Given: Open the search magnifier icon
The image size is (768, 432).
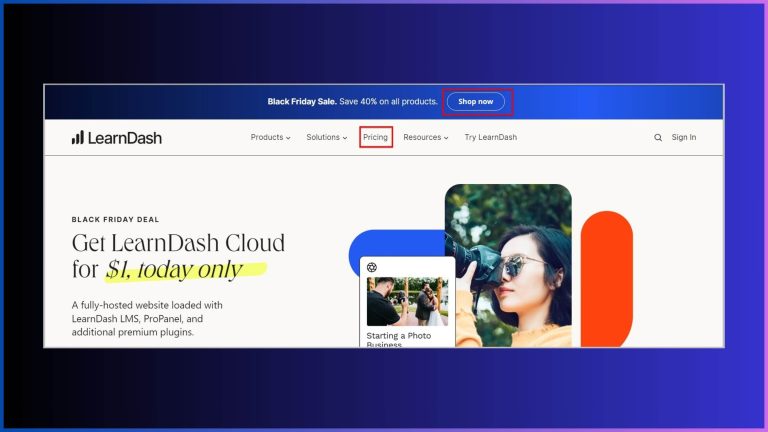Looking at the screenshot, I should 658,138.
